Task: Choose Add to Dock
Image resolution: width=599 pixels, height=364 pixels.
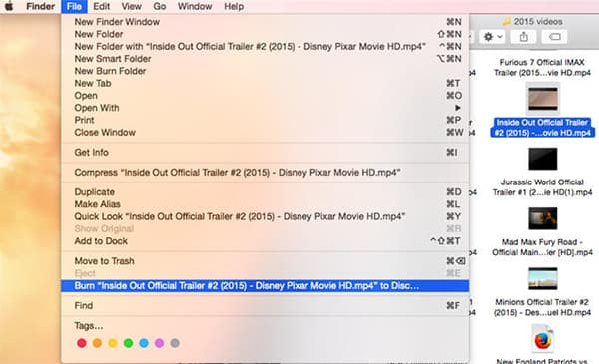Action: click(x=266, y=241)
